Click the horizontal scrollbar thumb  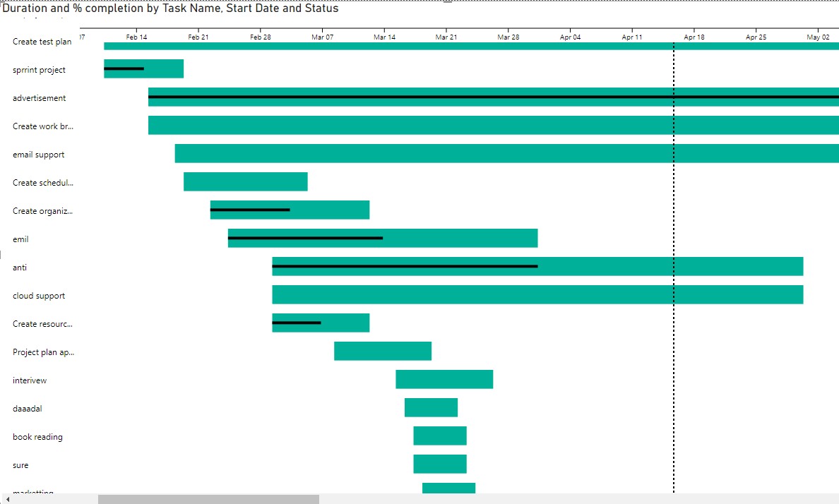tap(208, 499)
